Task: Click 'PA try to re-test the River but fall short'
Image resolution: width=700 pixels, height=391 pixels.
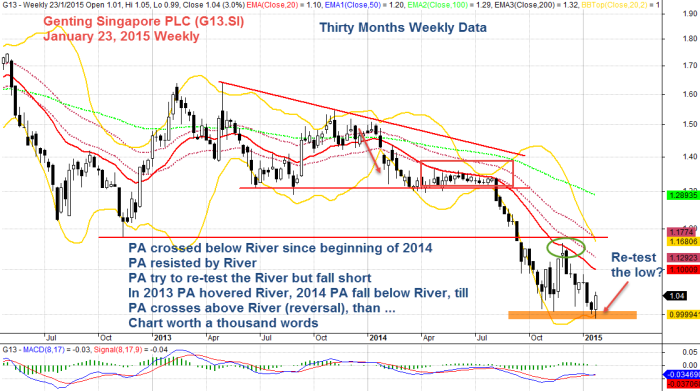Action: coord(250,278)
